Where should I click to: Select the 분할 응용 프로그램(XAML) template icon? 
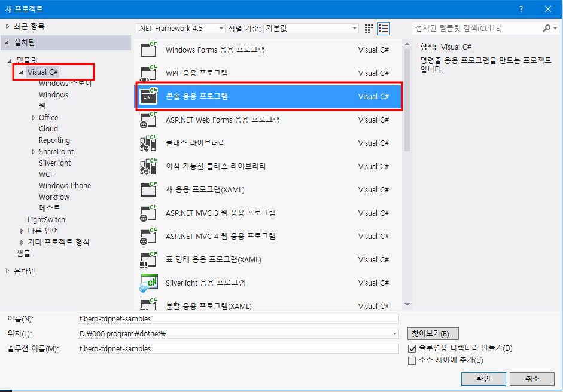click(x=148, y=304)
